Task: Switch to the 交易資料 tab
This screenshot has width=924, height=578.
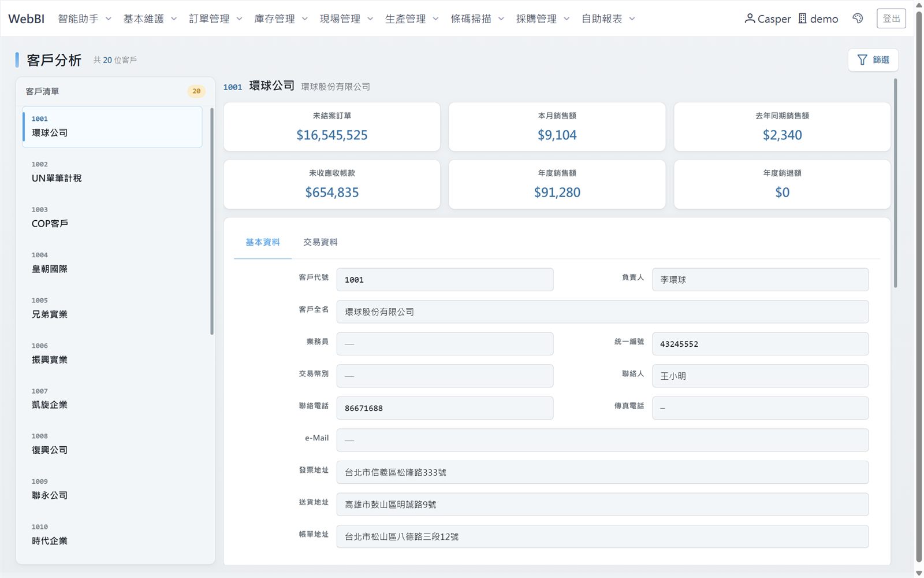Action: click(321, 242)
